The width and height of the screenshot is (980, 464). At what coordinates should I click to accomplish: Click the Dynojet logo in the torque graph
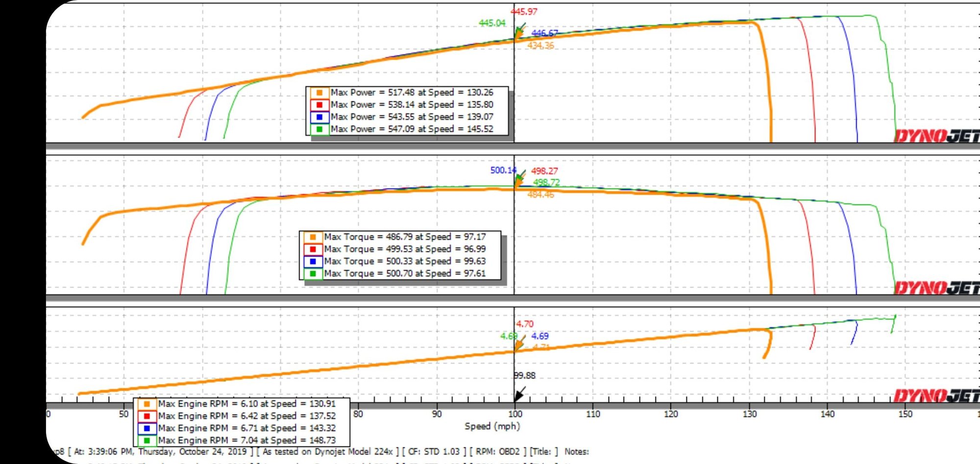[x=936, y=288]
